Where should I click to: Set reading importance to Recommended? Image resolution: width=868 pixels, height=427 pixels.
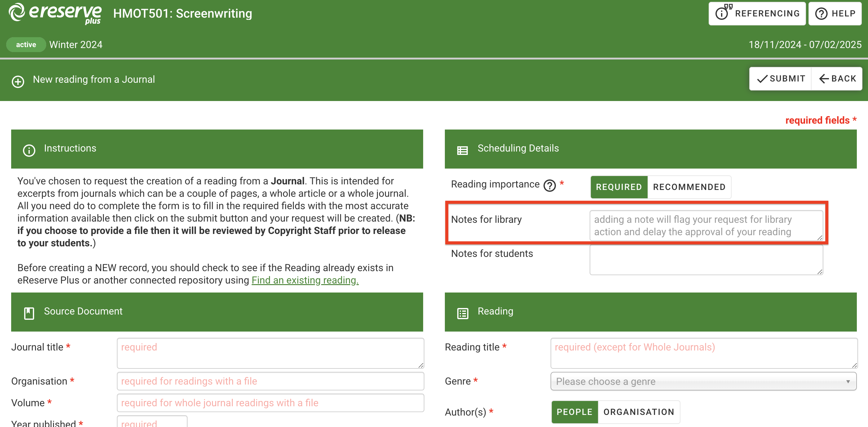689,187
